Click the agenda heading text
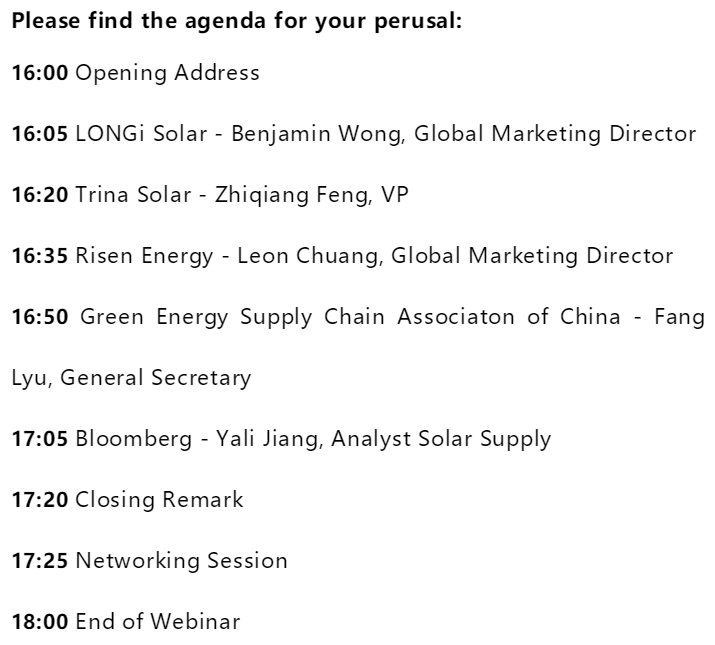This screenshot has width=715, height=645. (236, 20)
